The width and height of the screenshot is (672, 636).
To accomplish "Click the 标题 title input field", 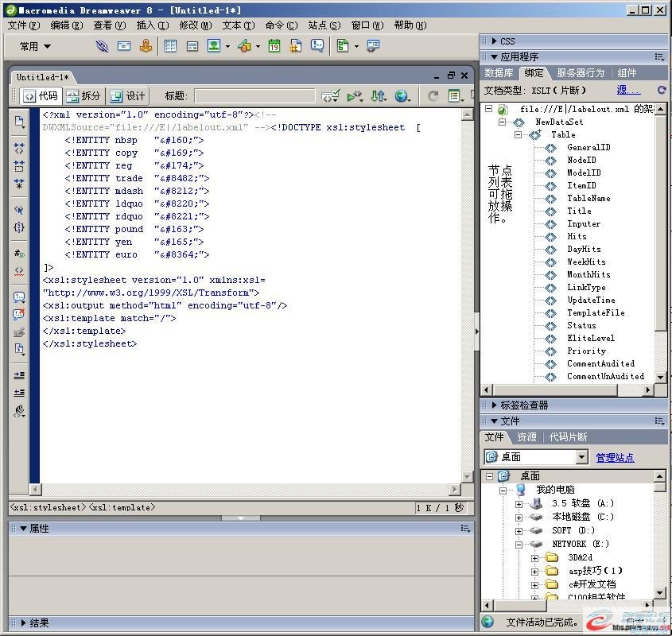I will coord(254,96).
